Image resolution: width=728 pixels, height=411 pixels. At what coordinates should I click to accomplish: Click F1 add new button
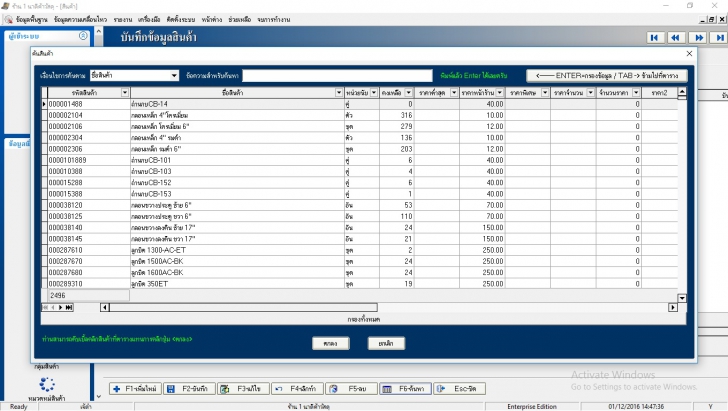135,389
